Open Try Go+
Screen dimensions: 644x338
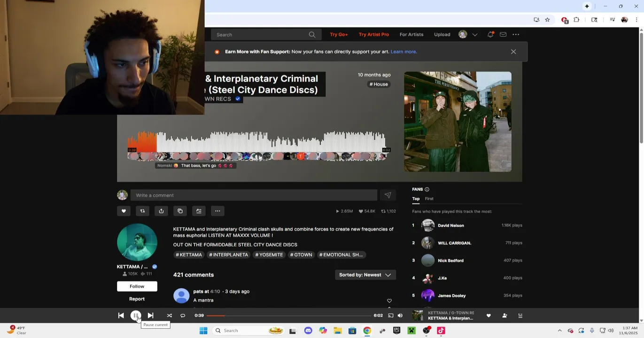(339, 34)
